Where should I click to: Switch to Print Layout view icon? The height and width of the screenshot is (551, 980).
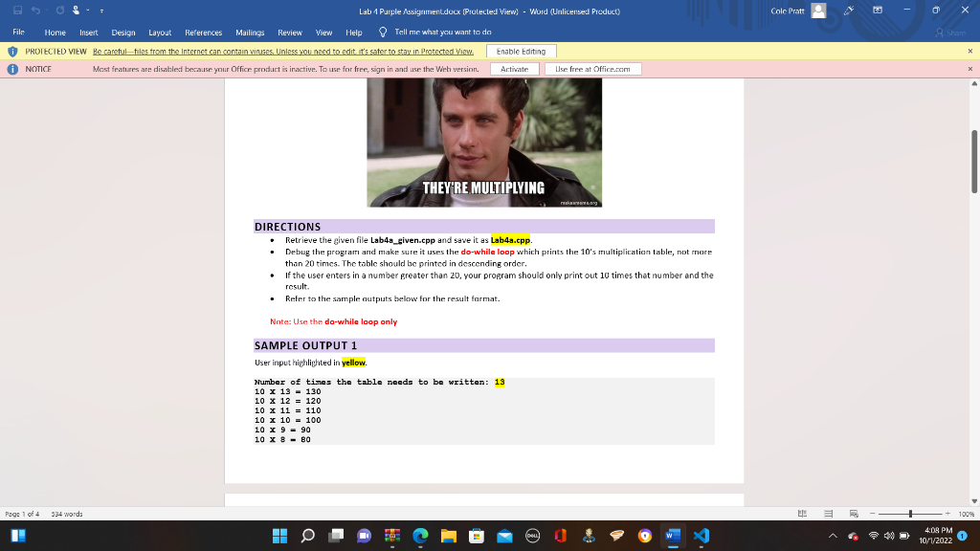pyautogui.click(x=828, y=514)
